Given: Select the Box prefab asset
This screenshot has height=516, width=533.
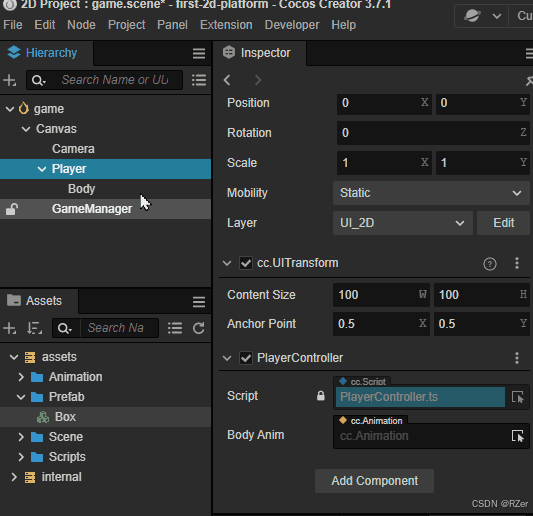Looking at the screenshot, I should click(105, 417).
